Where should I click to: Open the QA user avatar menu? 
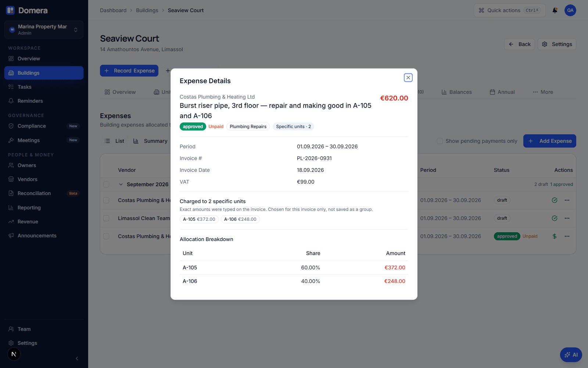tap(570, 10)
